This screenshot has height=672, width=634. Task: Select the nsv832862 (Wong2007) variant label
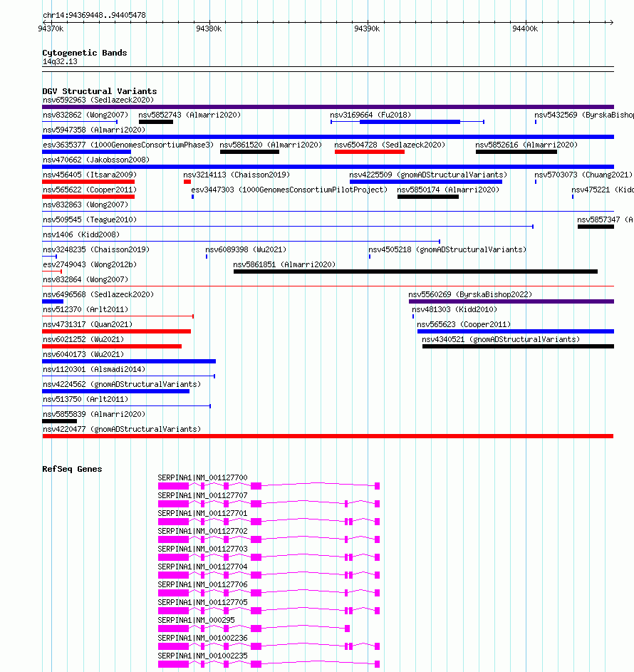(85, 115)
